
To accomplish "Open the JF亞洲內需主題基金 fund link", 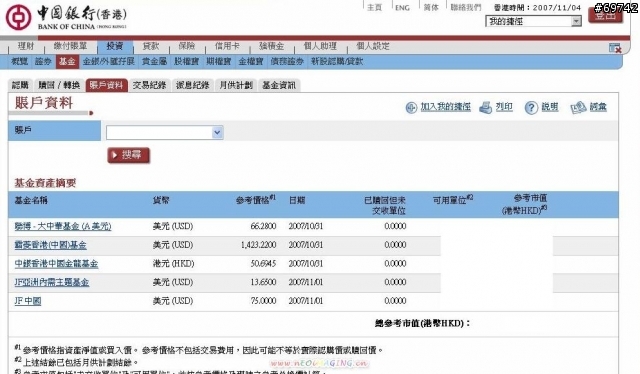I will pyautogui.click(x=52, y=282).
